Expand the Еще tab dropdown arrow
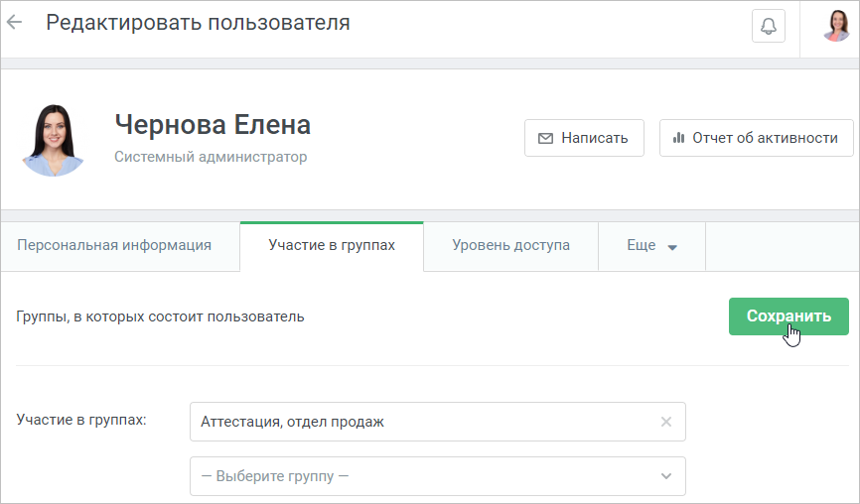 point(672,247)
